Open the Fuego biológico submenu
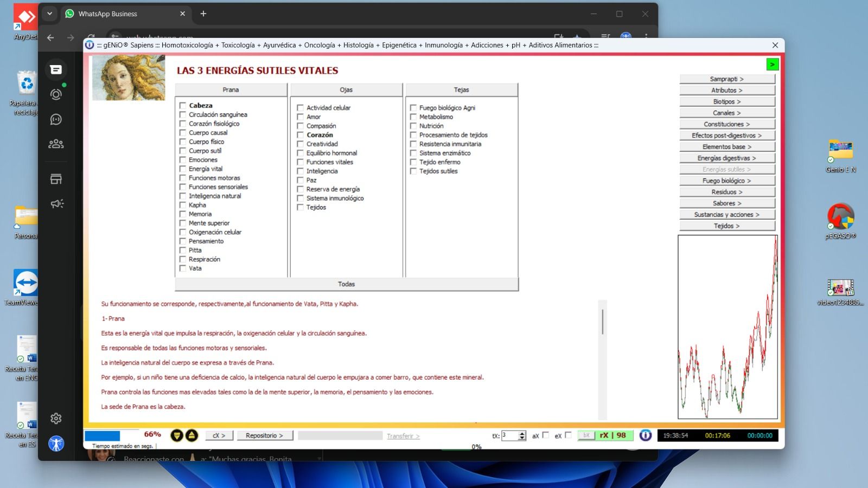This screenshot has height=488, width=868. (x=727, y=181)
